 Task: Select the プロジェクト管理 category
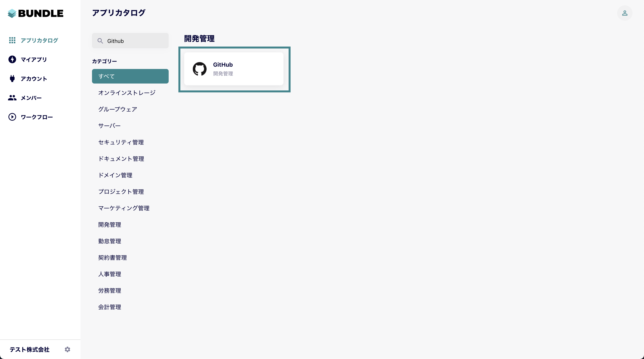click(121, 192)
